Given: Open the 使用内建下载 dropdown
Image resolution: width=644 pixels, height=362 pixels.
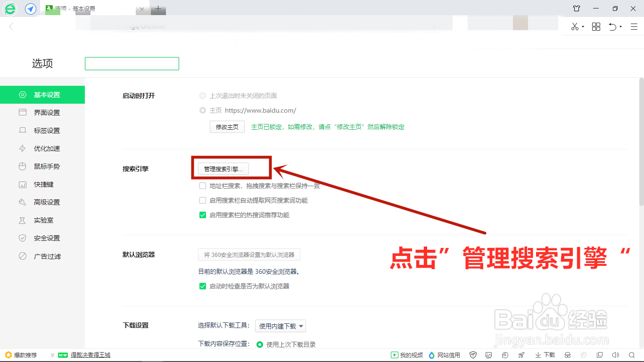Looking at the screenshot, I should tap(280, 325).
